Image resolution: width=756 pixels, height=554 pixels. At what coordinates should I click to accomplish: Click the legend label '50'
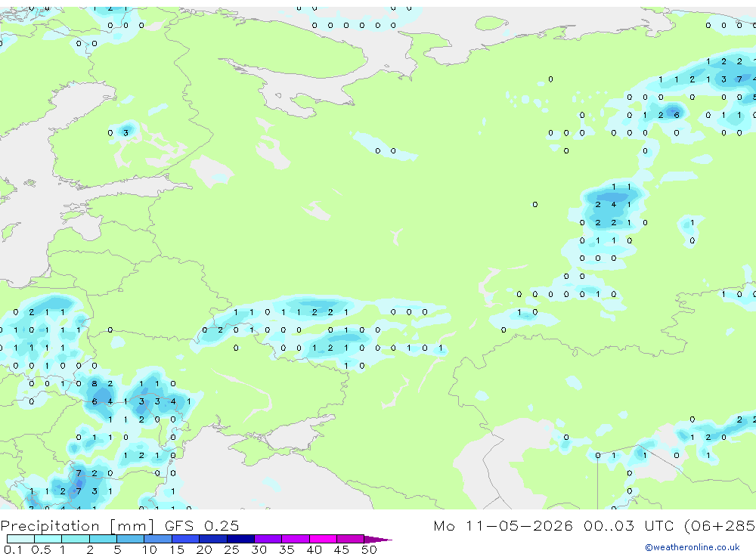(x=369, y=549)
